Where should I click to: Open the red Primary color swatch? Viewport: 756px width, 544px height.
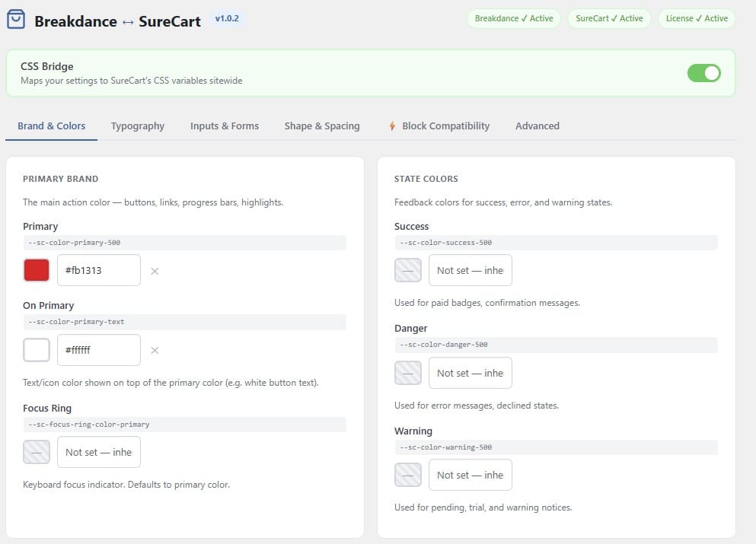pyautogui.click(x=37, y=270)
